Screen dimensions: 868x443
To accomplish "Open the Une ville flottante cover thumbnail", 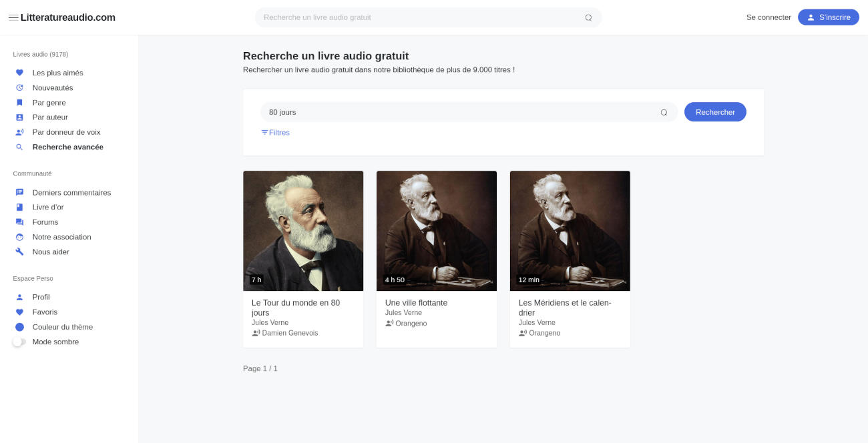I will 437,231.
